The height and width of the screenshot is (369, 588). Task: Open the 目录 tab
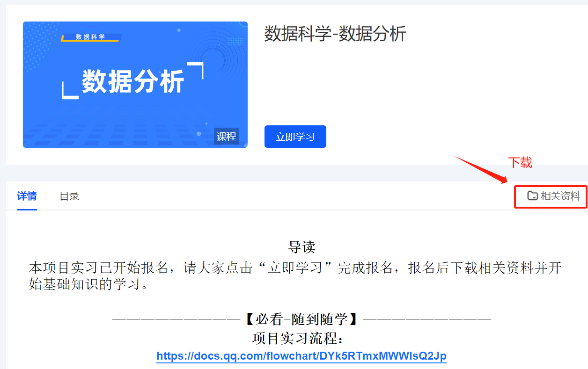click(69, 196)
